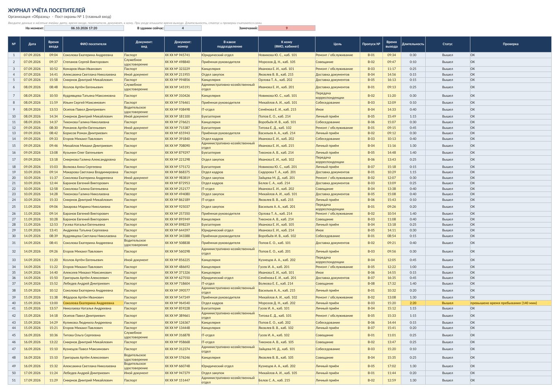Screen dimensions: 559x392
Task: Click the red "Замечаний" count cell
Action: click(287, 28)
